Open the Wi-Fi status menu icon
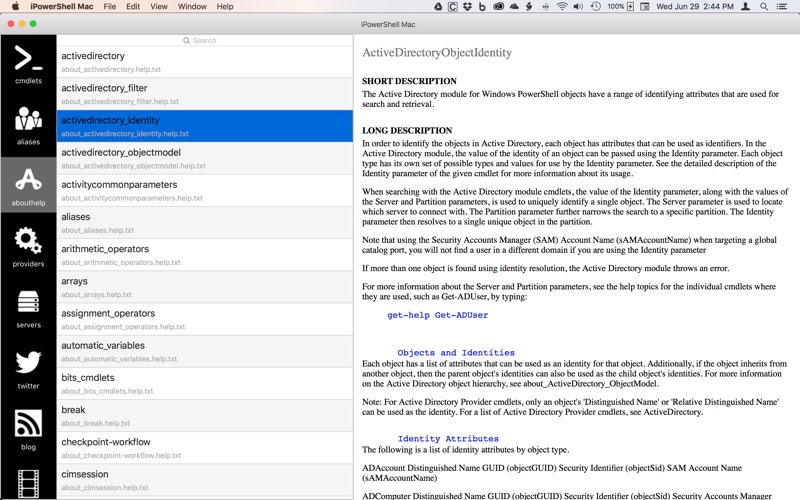This screenshot has width=800, height=500. (562, 7)
